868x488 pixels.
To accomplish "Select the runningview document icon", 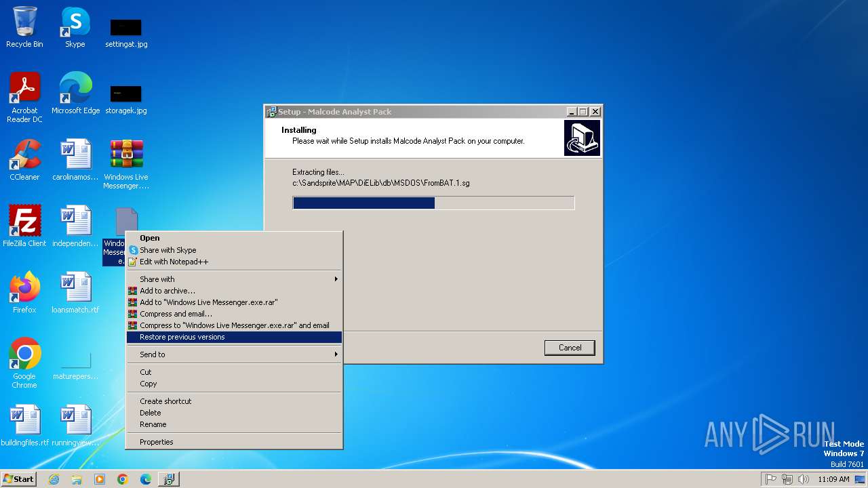I will tap(75, 426).
